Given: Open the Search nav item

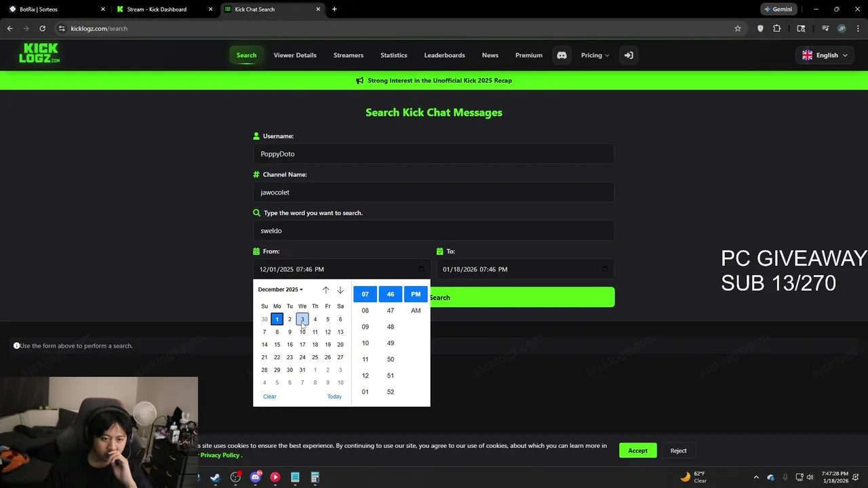Looking at the screenshot, I should 246,55.
